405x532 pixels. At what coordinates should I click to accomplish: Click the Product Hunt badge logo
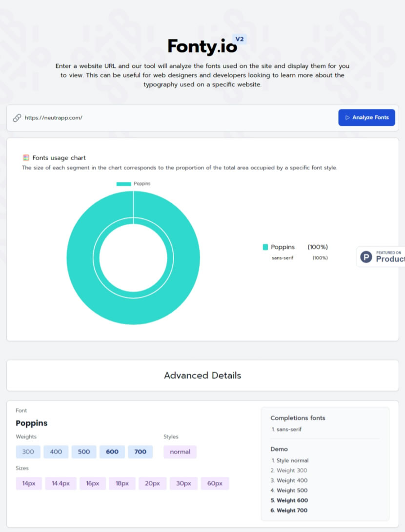click(366, 257)
